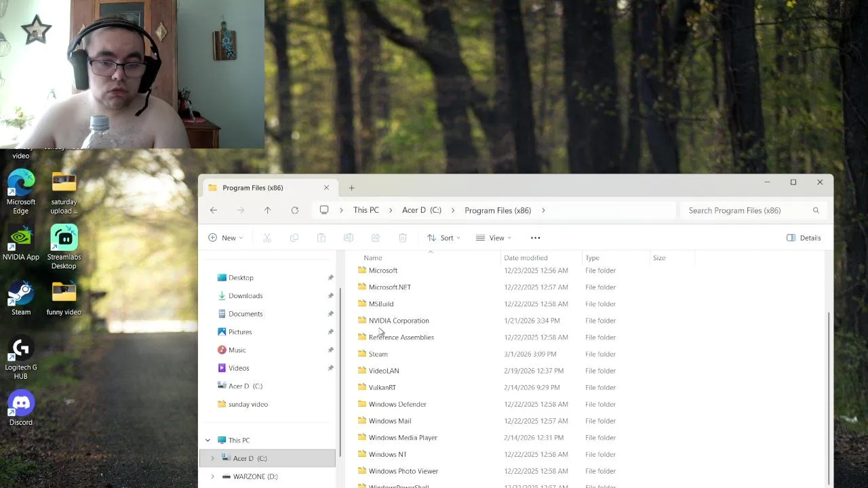Open Music in Quick access
Screen dimensions: 868x488
coord(237,350)
